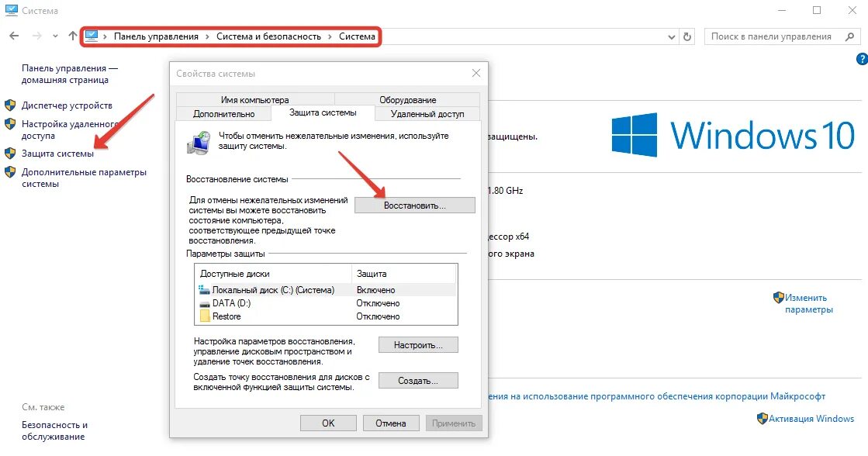Click shield icon beside 'Настройка удаленного доступа'
The image size is (868, 456).
(10, 124)
